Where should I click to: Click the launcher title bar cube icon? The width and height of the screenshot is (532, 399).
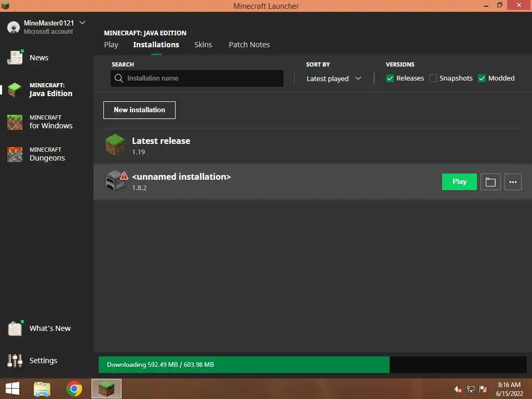click(5, 6)
